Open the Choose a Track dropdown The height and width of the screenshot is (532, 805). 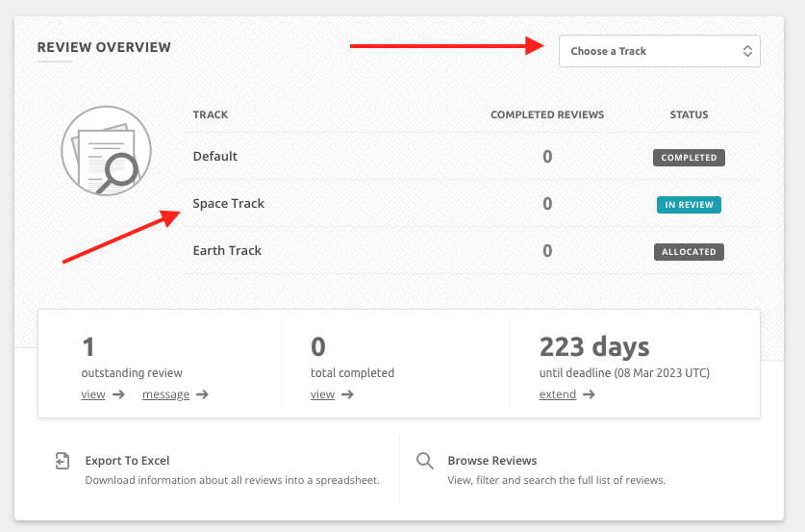coord(659,51)
